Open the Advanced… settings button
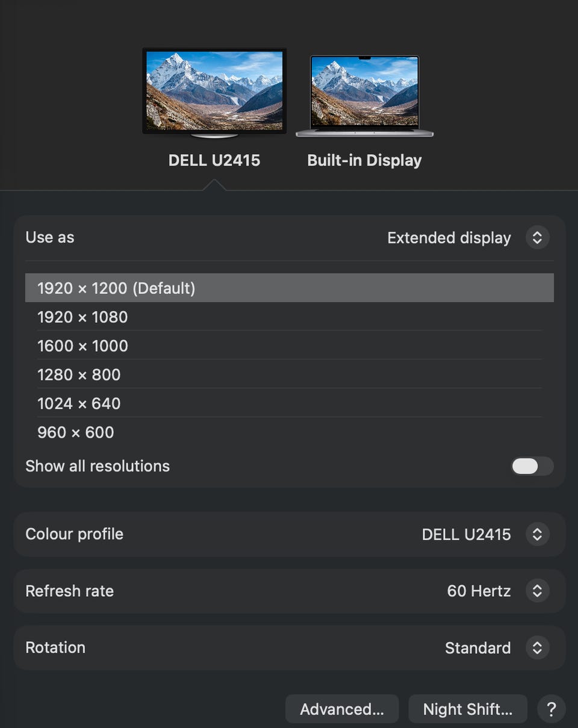 pos(342,709)
